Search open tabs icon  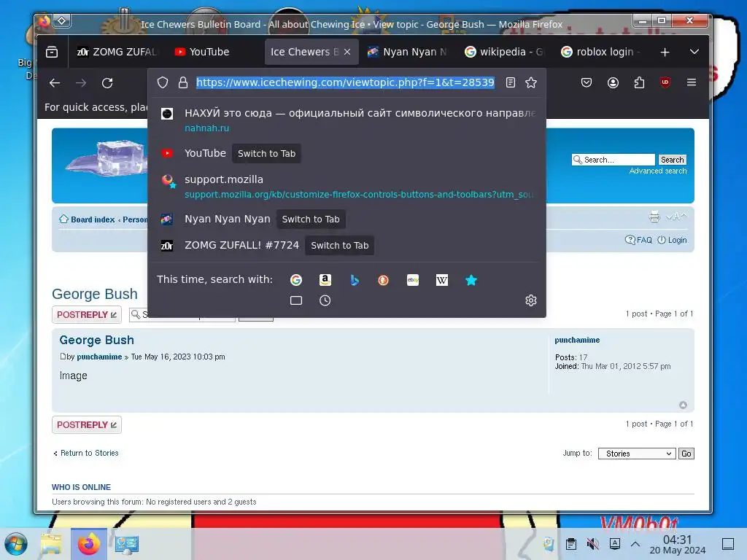(x=296, y=300)
